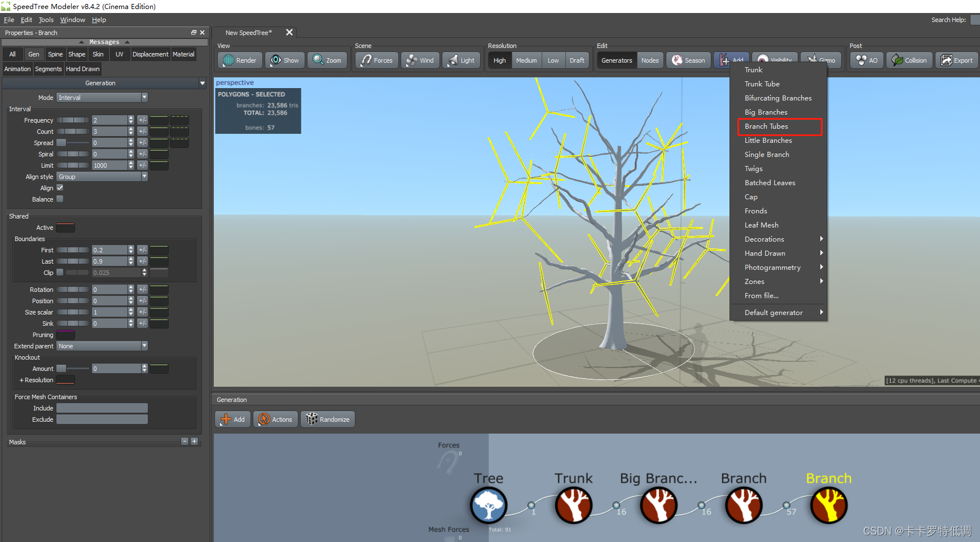Screen dimensions: 980x542
Task: Adjust the Frequency slider
Action: [x=73, y=120]
